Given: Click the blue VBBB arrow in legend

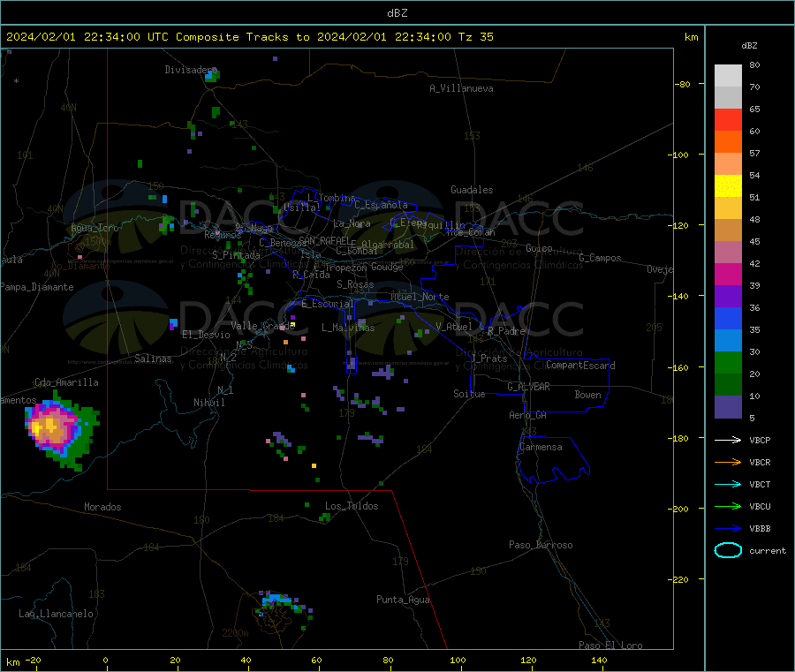Looking at the screenshot, I should click(728, 528).
